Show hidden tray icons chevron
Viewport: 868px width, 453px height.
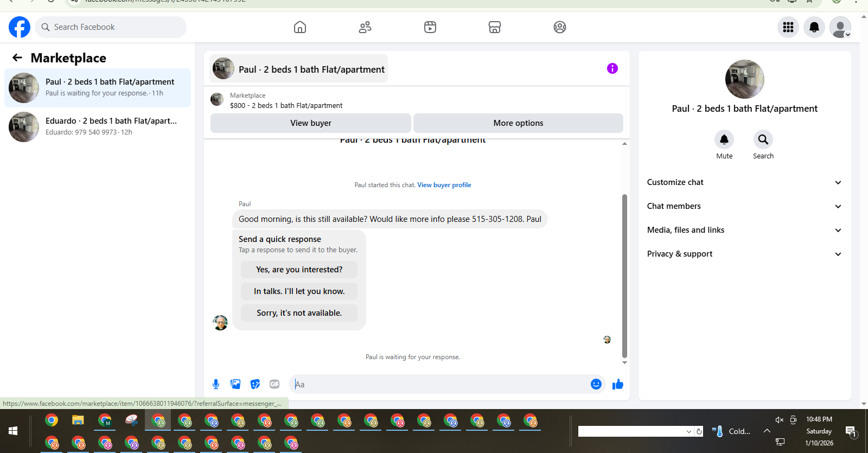tap(767, 431)
